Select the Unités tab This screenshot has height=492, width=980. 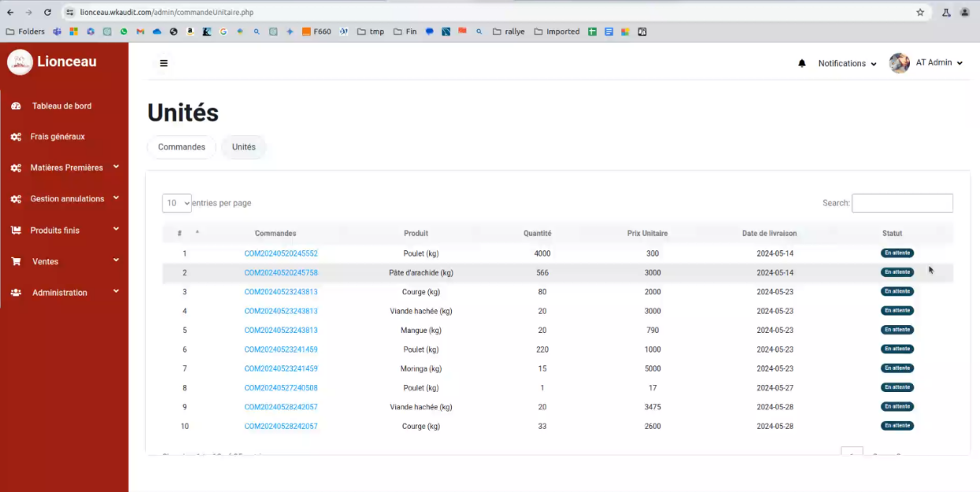point(244,147)
